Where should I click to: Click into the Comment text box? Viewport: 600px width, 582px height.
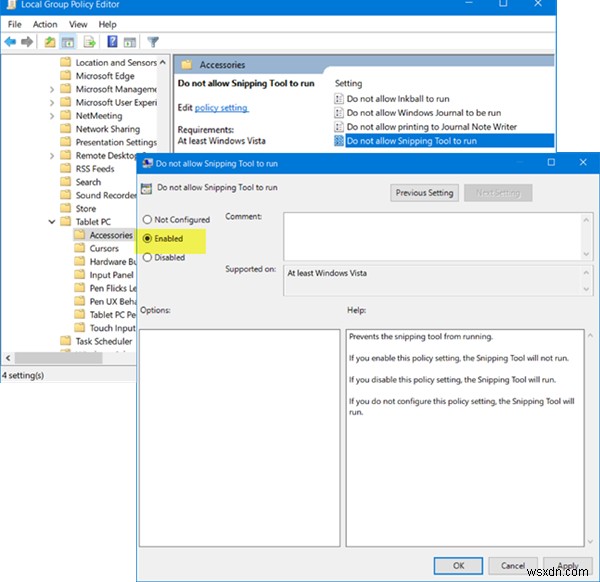point(432,236)
